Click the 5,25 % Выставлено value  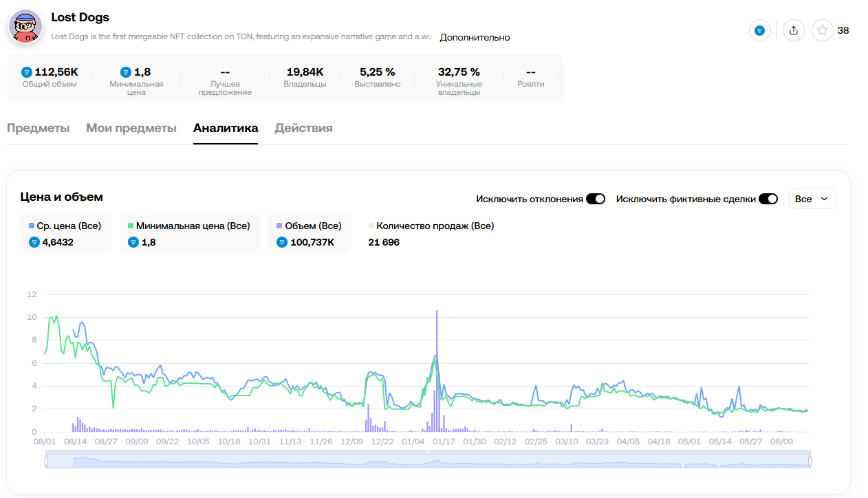[x=378, y=72]
